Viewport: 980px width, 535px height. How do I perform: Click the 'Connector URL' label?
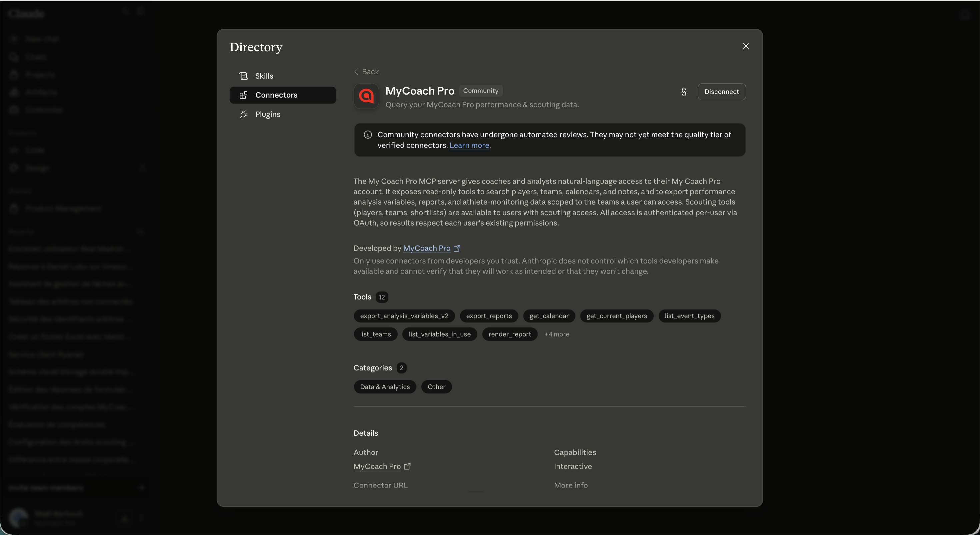click(380, 485)
